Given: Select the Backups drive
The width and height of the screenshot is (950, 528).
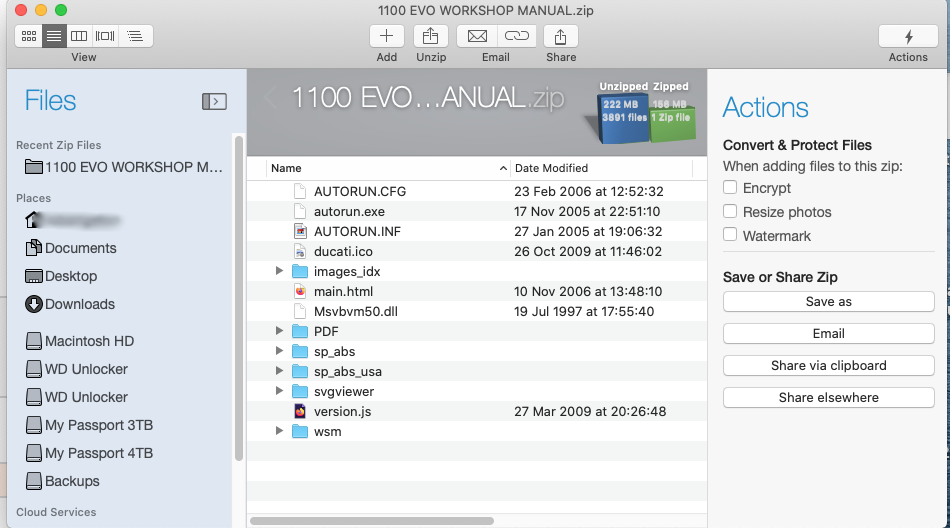Looking at the screenshot, I should click(62, 481).
